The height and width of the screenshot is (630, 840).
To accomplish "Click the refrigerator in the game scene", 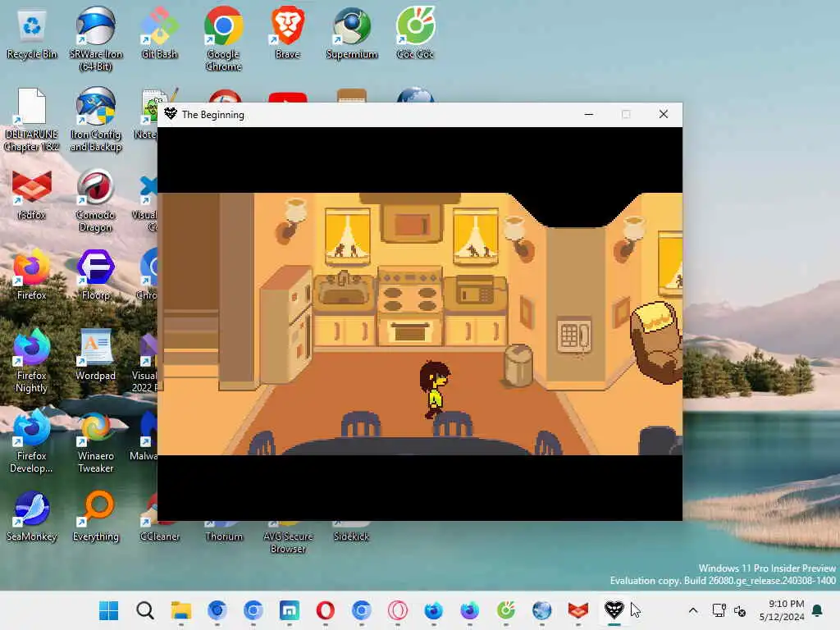I will [x=286, y=323].
